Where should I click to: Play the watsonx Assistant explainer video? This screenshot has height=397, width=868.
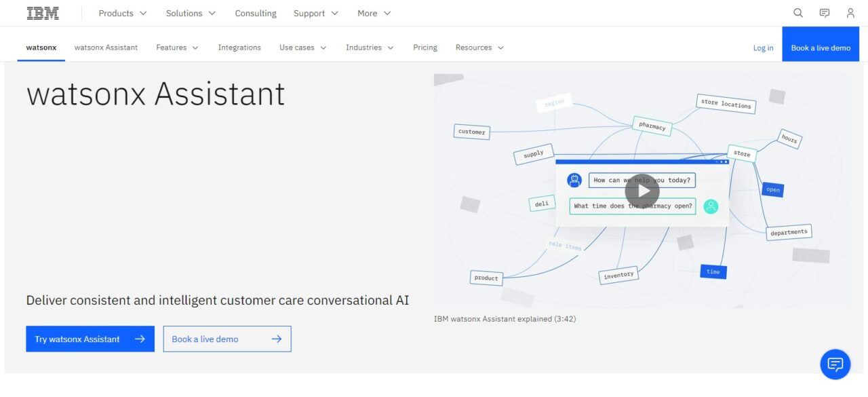pyautogui.click(x=642, y=191)
